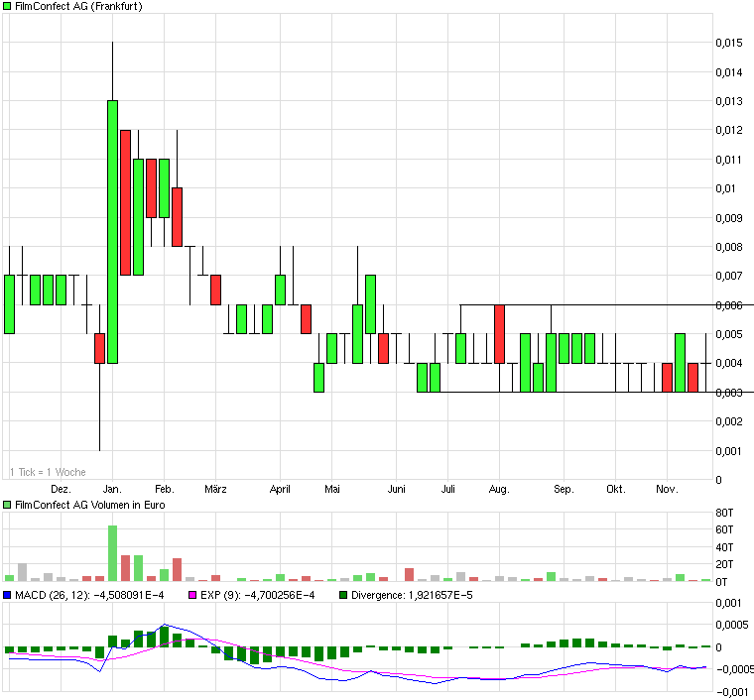This screenshot has width=754, height=700.
Task: Click the 0,015 price axis label
Action: (x=729, y=43)
